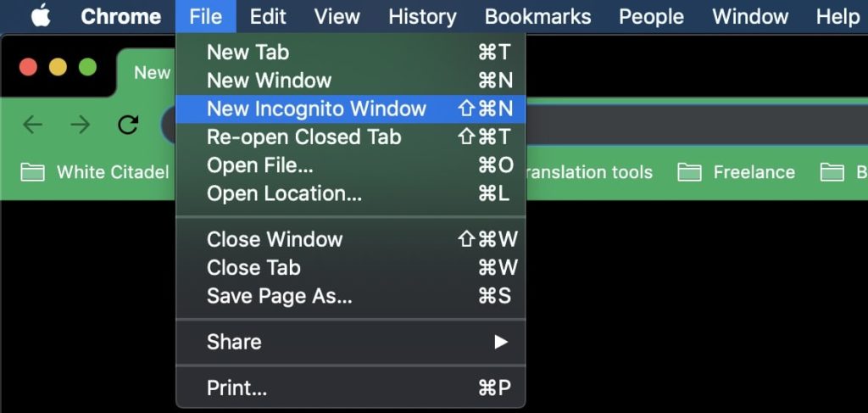Screen dimensions: 868x413
Task: Select Close Tab menu item
Action: pos(350,268)
